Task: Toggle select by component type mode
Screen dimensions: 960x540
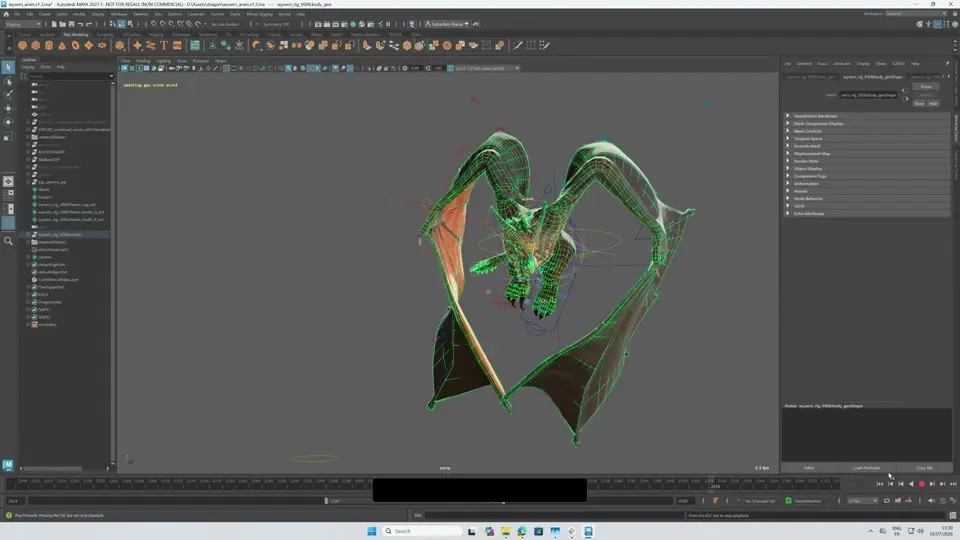Action: (x=130, y=24)
